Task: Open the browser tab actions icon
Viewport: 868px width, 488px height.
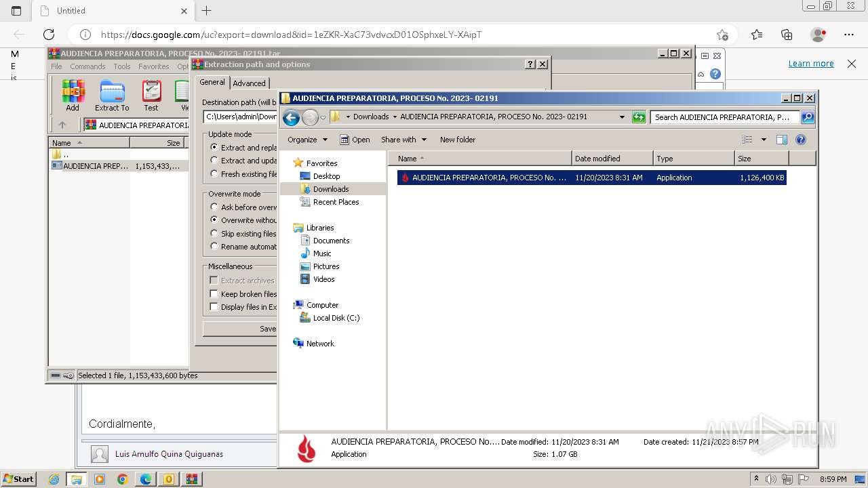Action: click(x=16, y=11)
